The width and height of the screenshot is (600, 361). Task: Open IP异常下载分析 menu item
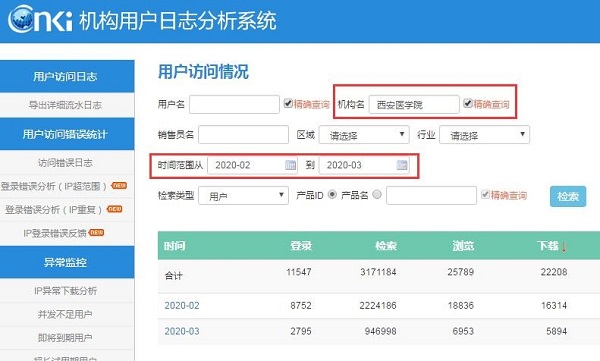click(x=65, y=291)
